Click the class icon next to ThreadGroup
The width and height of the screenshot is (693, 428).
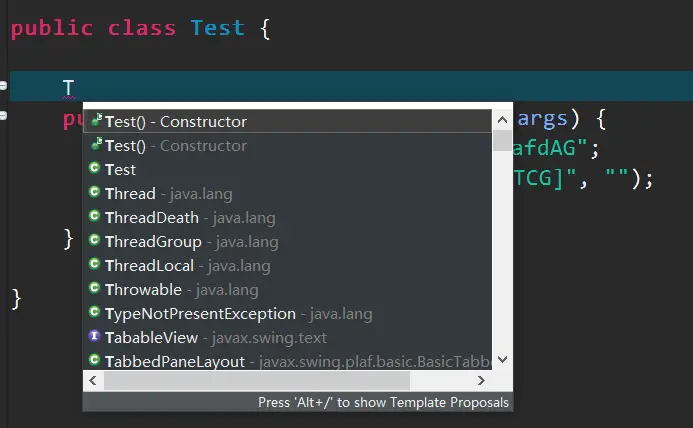point(94,240)
